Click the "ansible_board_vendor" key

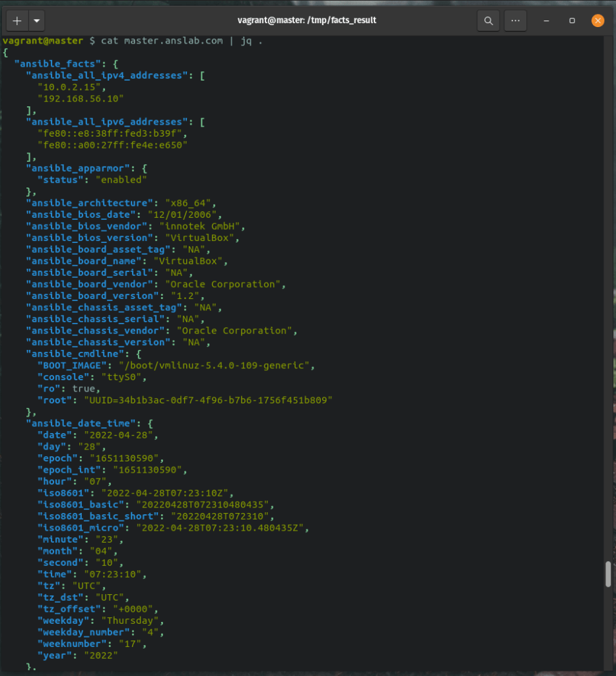92,285
